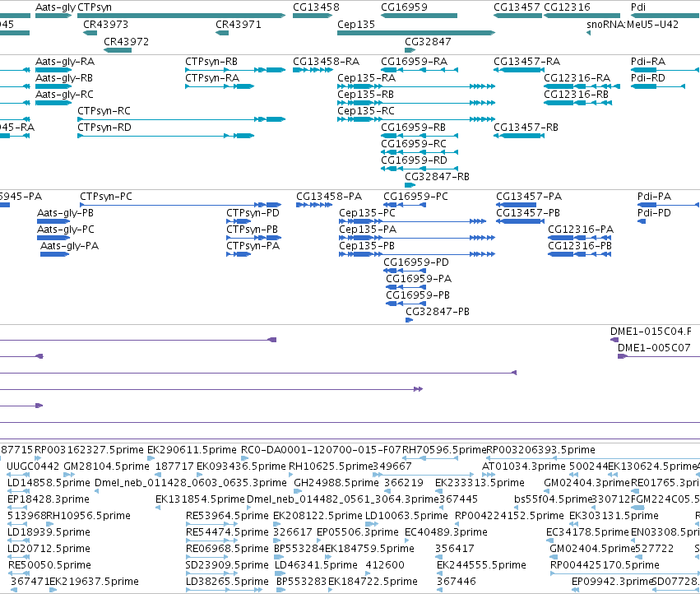Select protein Cep135-PC
The width and height of the screenshot is (700, 594).
[412, 221]
